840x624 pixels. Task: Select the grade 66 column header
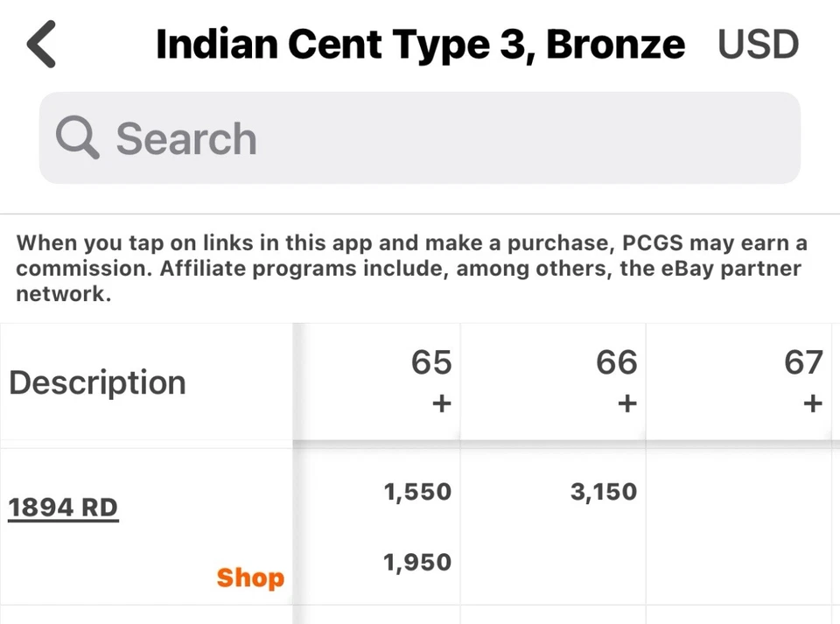coord(617,362)
